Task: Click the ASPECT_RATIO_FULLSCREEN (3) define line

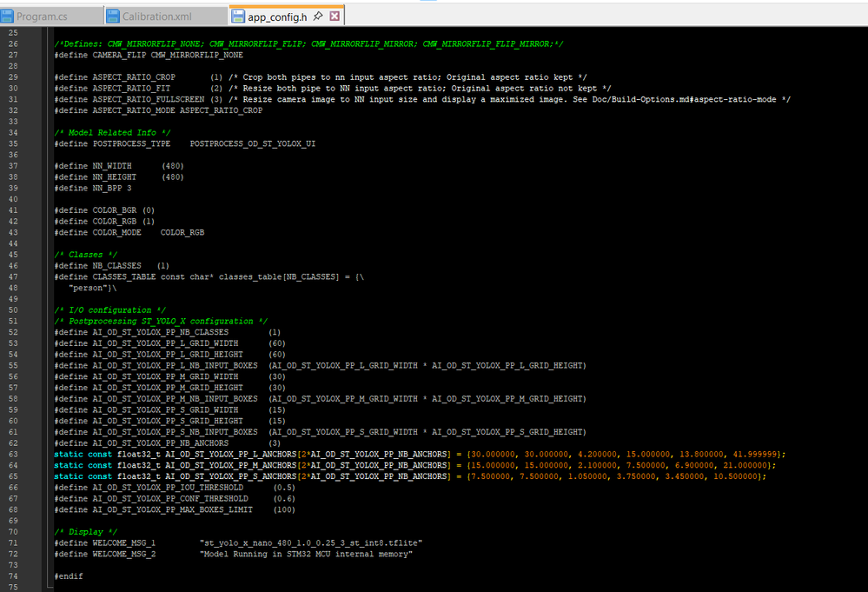Action: 422,99
